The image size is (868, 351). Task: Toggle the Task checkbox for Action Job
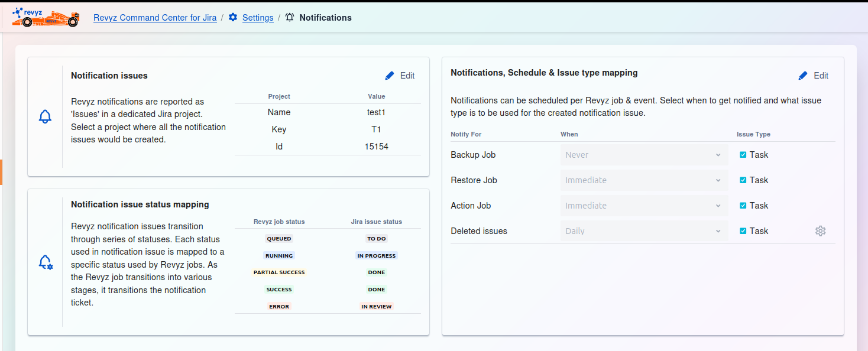743,206
